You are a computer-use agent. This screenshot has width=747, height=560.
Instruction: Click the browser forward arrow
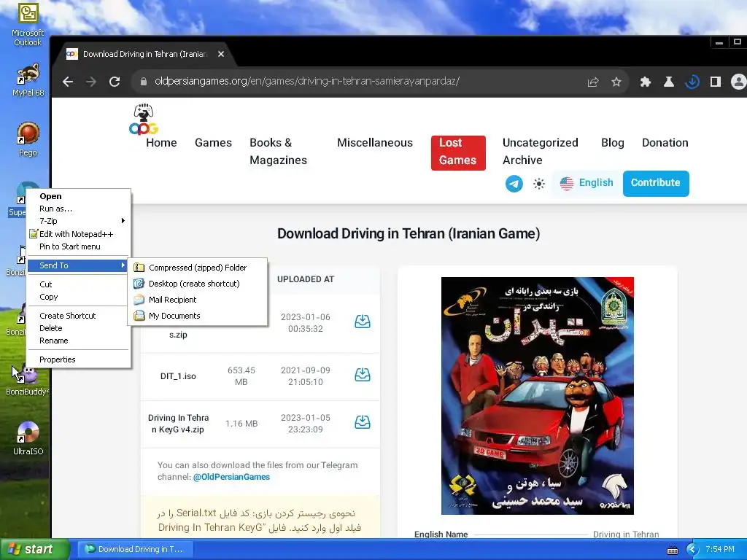click(91, 82)
